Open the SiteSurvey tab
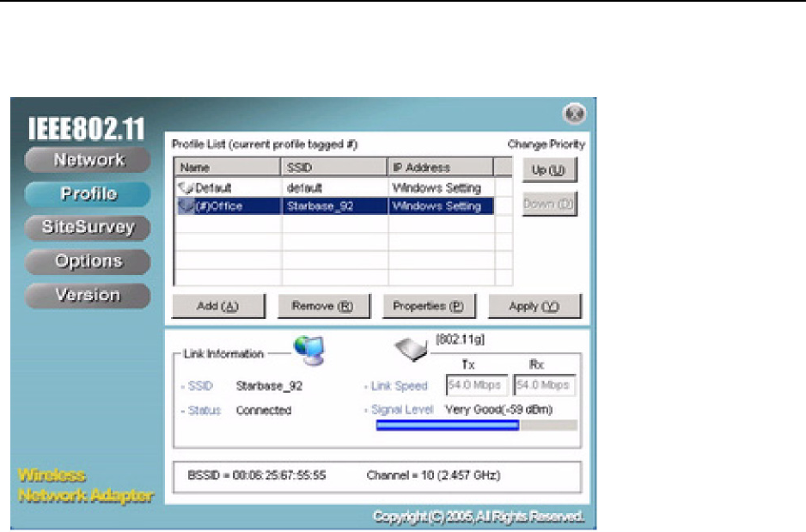The image size is (806, 532). coord(88,228)
